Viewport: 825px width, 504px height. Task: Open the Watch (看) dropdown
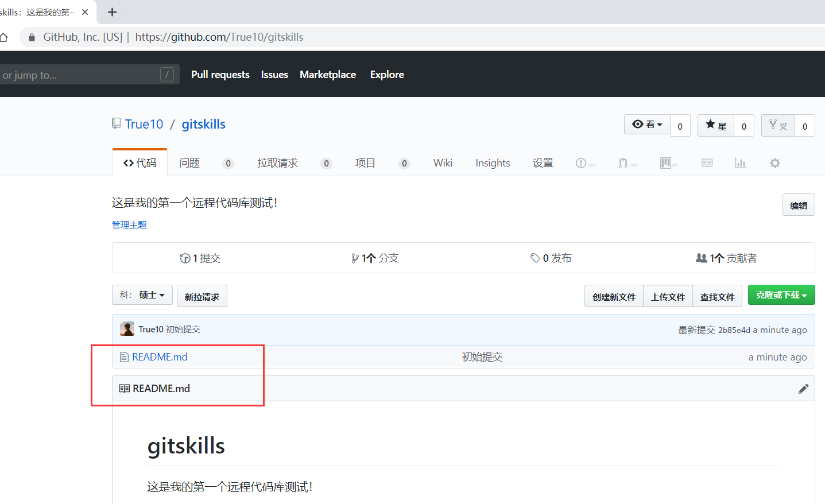pos(647,125)
